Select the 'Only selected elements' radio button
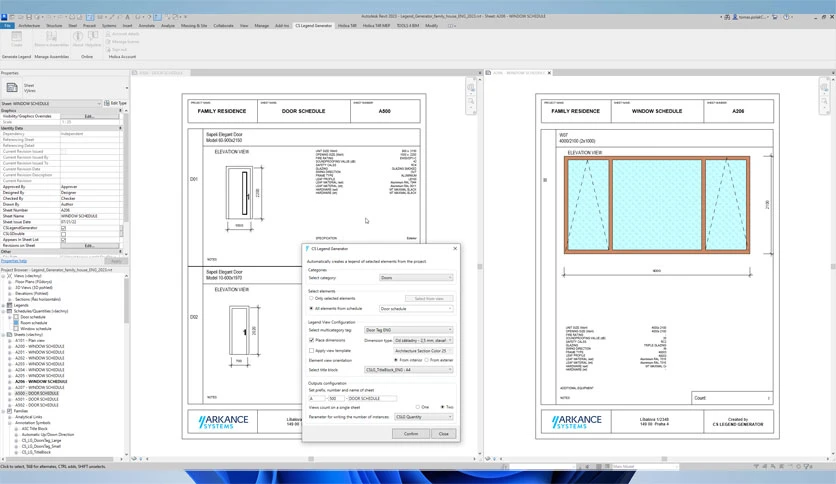 (311, 299)
